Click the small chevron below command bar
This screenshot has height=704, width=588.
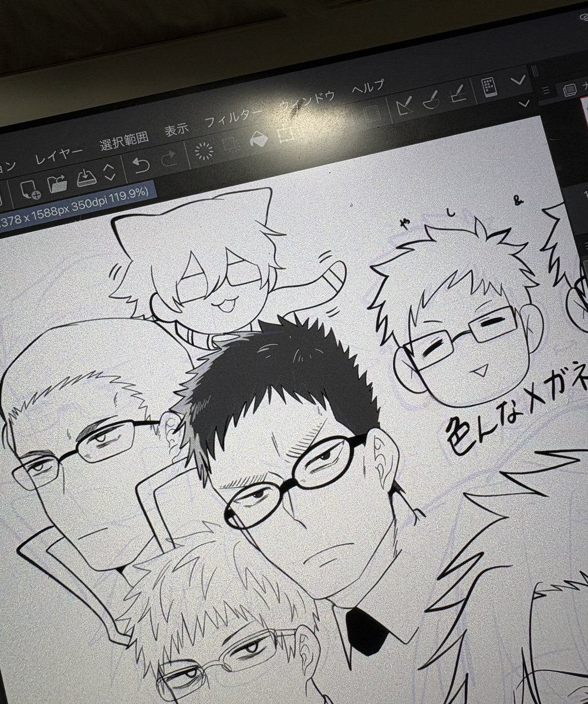[523, 103]
